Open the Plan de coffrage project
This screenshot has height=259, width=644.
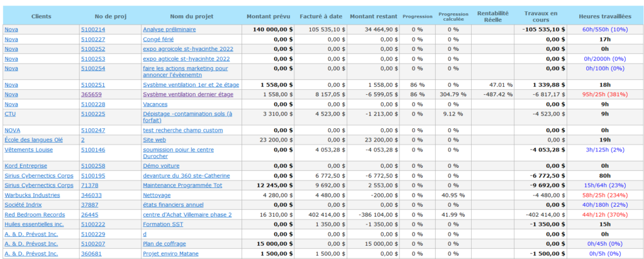tap(164, 244)
